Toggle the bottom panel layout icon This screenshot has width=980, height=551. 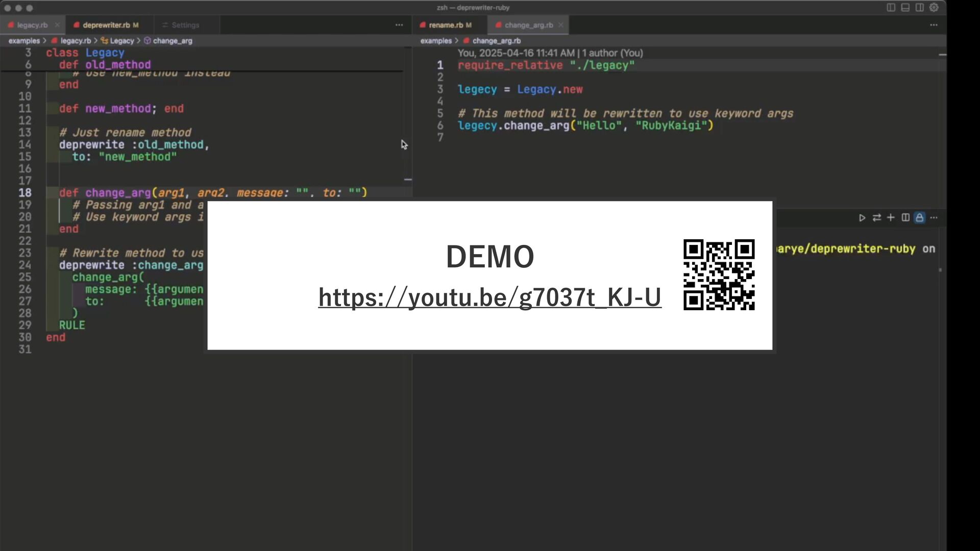pyautogui.click(x=905, y=8)
